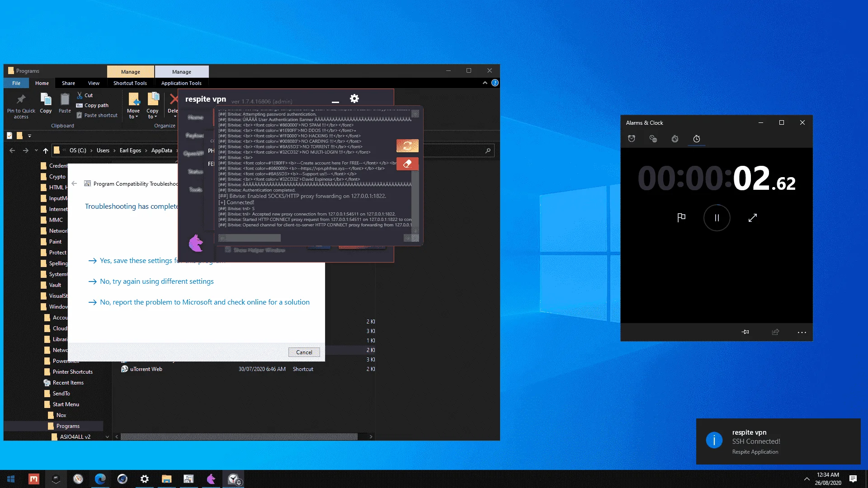Click respite vpn SSH Connected notification
The width and height of the screenshot is (868, 488).
tap(778, 441)
